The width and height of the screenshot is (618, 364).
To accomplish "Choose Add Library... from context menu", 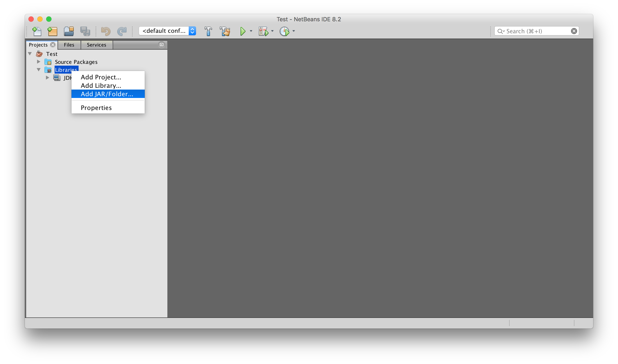I will coord(108,85).
